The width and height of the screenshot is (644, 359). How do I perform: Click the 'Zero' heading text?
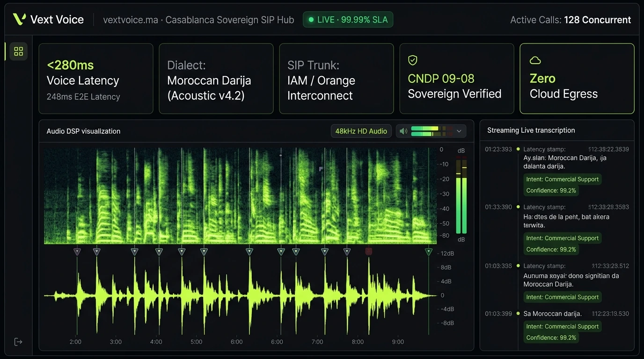coord(542,79)
